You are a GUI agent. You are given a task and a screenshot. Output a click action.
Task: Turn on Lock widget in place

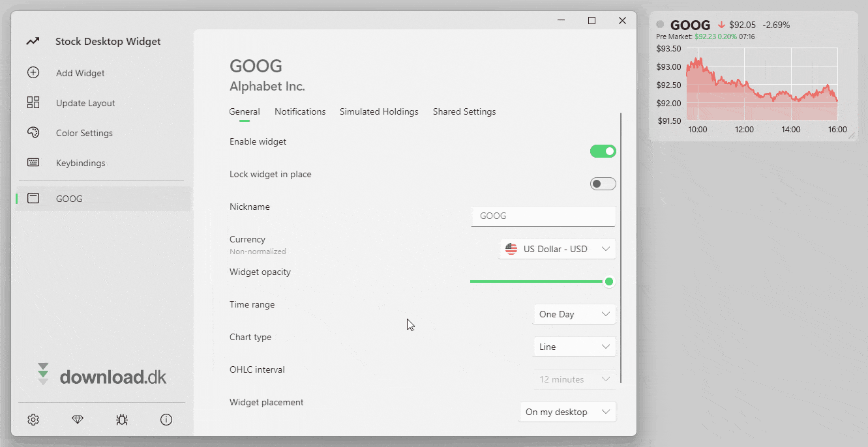(603, 184)
